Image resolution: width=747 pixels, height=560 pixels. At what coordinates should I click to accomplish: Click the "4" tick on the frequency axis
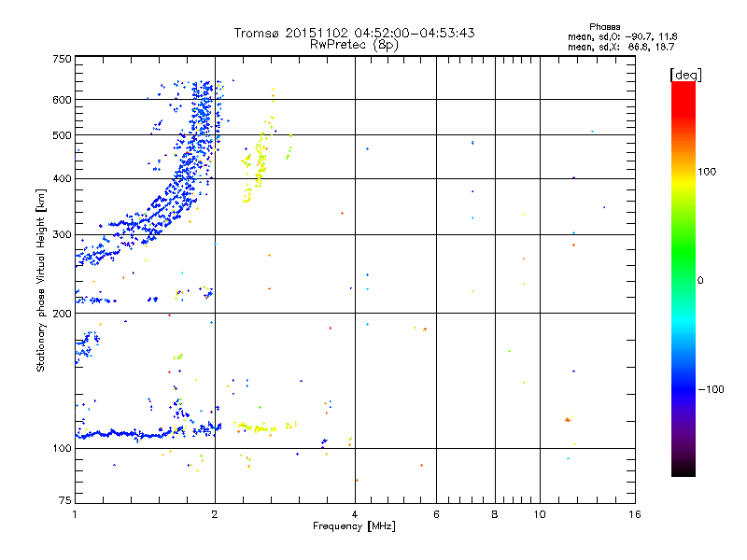tap(355, 514)
